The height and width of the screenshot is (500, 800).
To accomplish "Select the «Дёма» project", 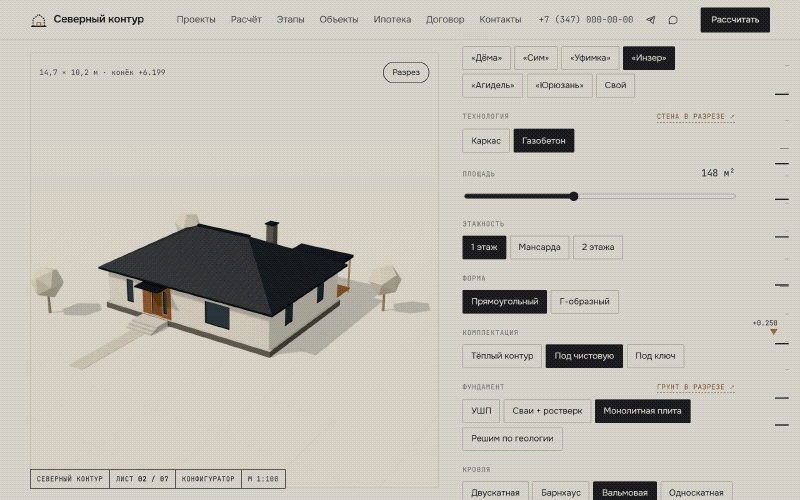I will 486,58.
